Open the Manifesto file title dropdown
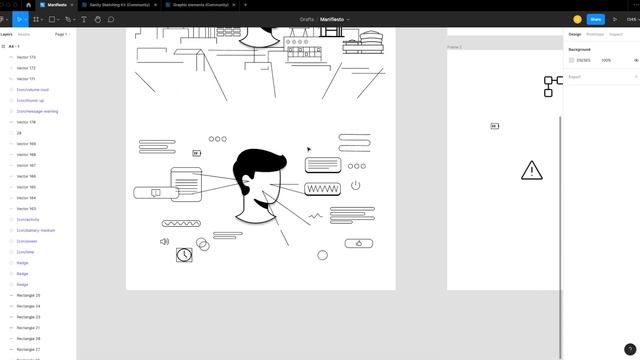640x360 pixels. click(x=348, y=20)
